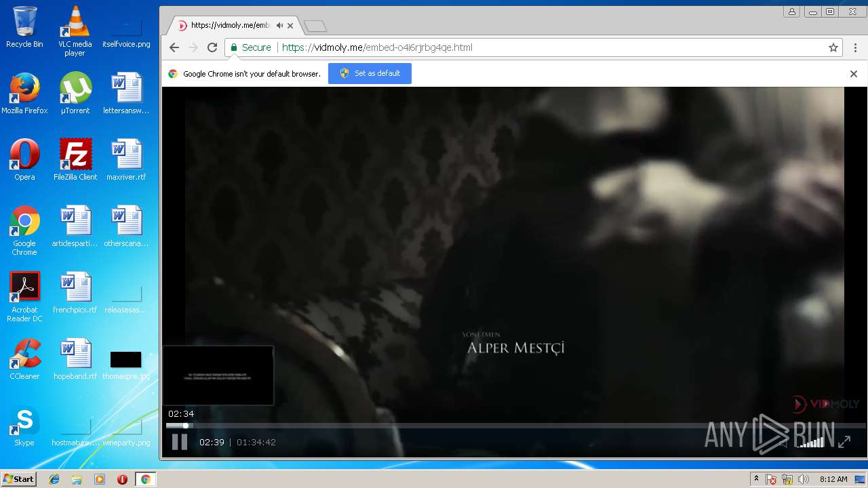This screenshot has height=488, width=868.
Task: Open Internet Explorer from taskbar
Action: pyautogui.click(x=54, y=479)
